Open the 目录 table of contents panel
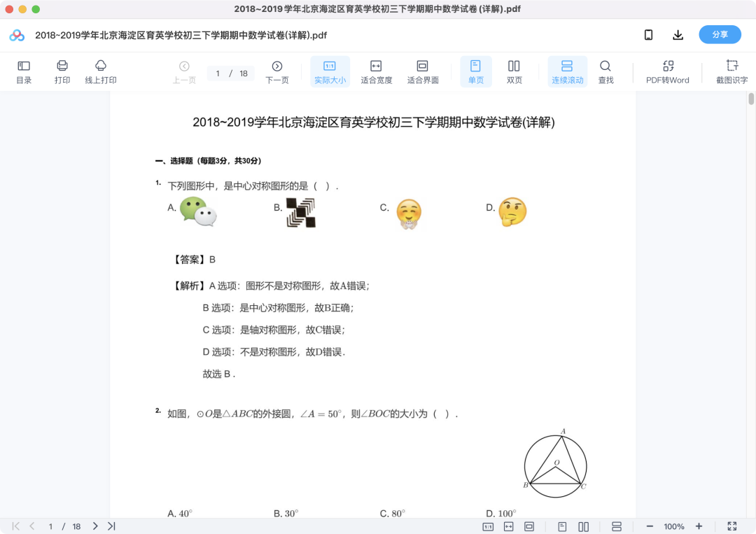Viewport: 756px width, 534px height. point(24,72)
